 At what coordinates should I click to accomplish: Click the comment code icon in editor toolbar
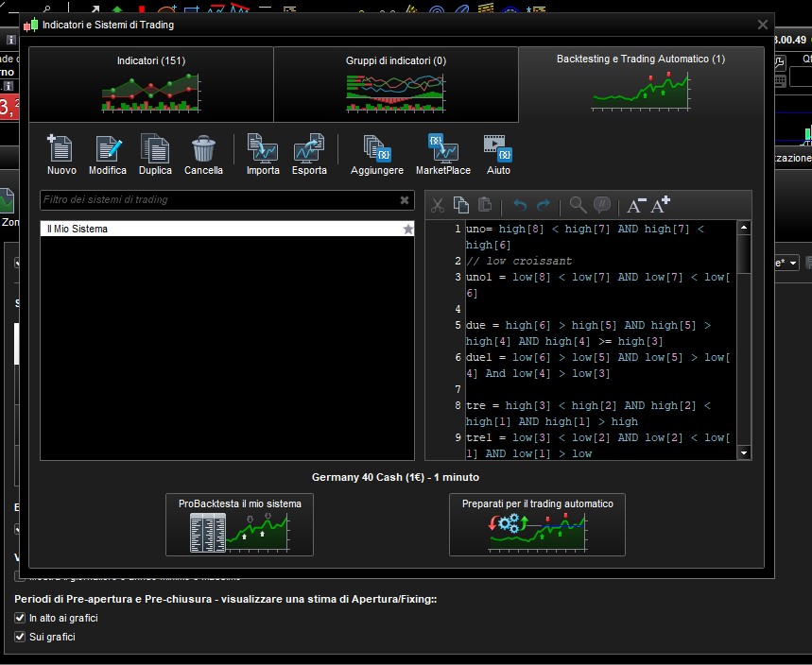(602, 205)
